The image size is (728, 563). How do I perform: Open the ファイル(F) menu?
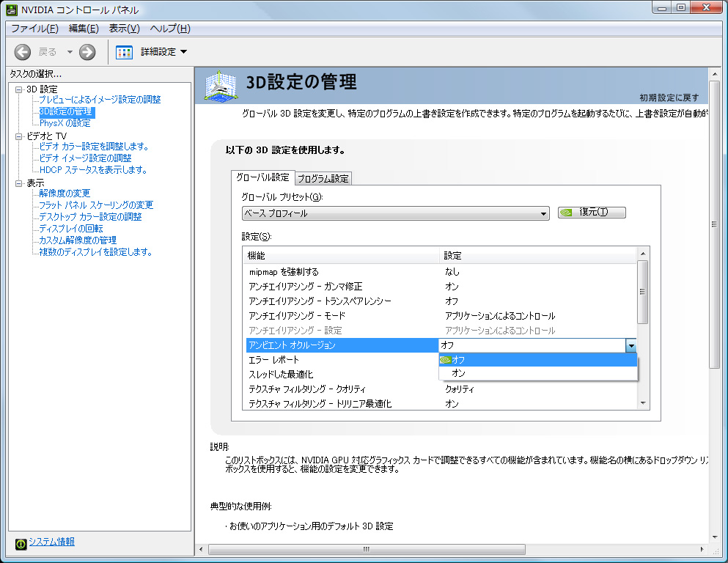click(x=34, y=29)
